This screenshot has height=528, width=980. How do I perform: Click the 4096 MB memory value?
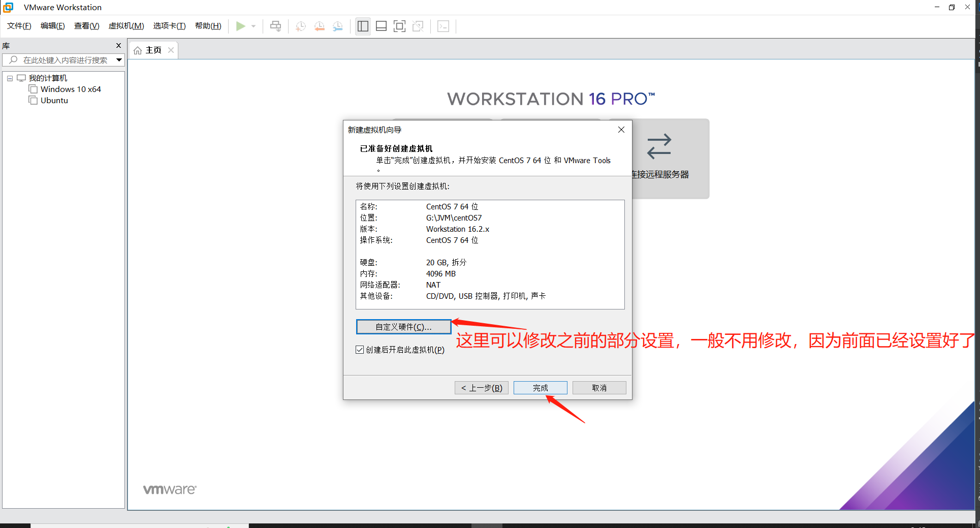pos(441,274)
